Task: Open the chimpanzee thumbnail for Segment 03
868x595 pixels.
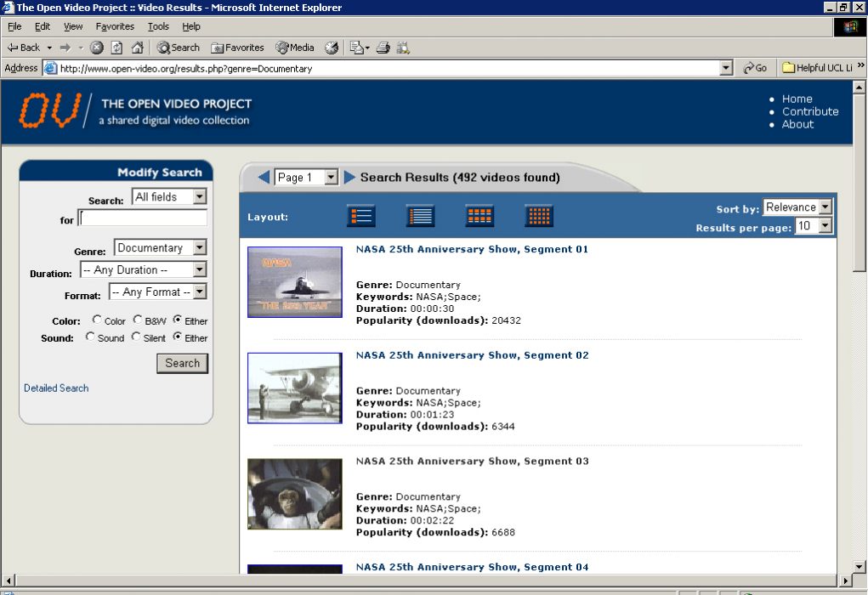Action: tap(295, 494)
